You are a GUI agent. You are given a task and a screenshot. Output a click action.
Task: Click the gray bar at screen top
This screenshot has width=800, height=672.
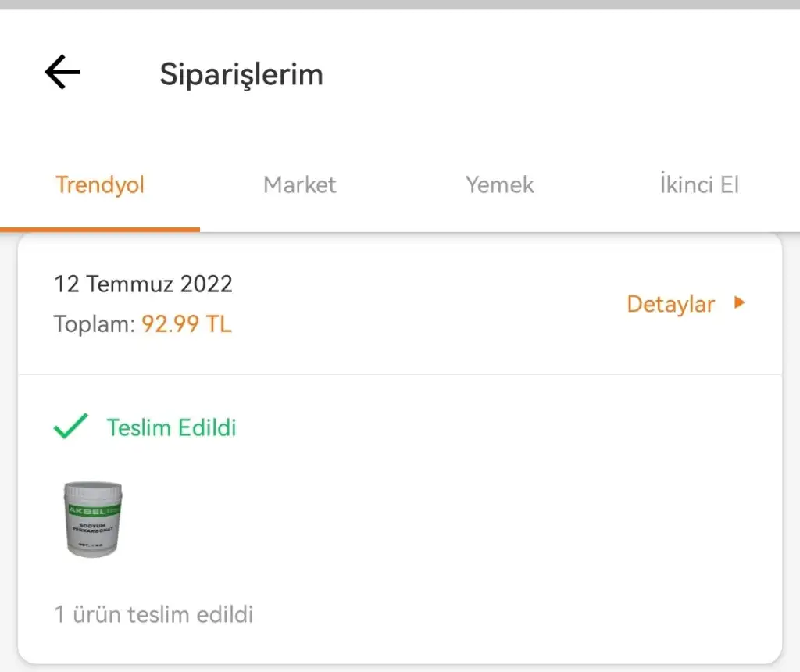point(400,5)
